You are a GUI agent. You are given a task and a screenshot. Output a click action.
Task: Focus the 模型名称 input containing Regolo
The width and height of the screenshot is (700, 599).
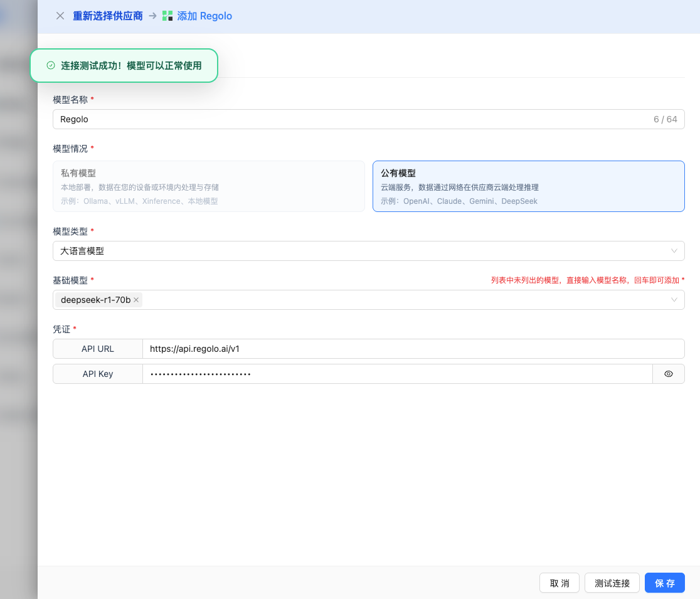tap(351, 119)
